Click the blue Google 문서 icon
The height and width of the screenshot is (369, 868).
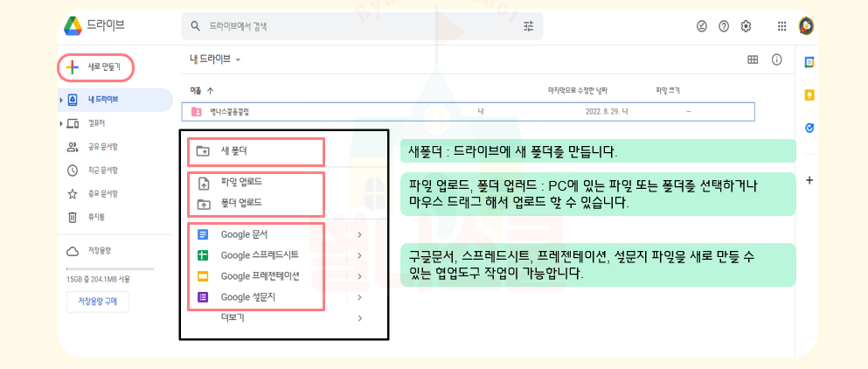203,234
